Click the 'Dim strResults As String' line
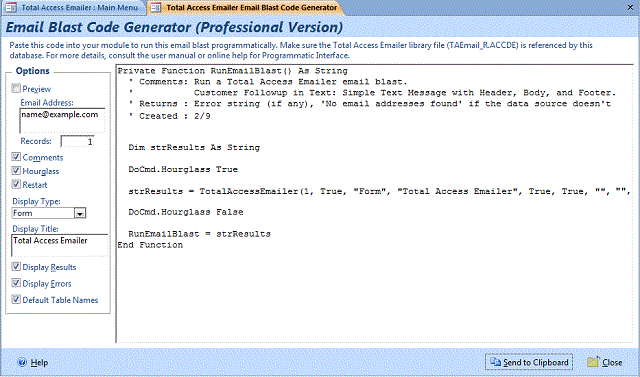 194,147
